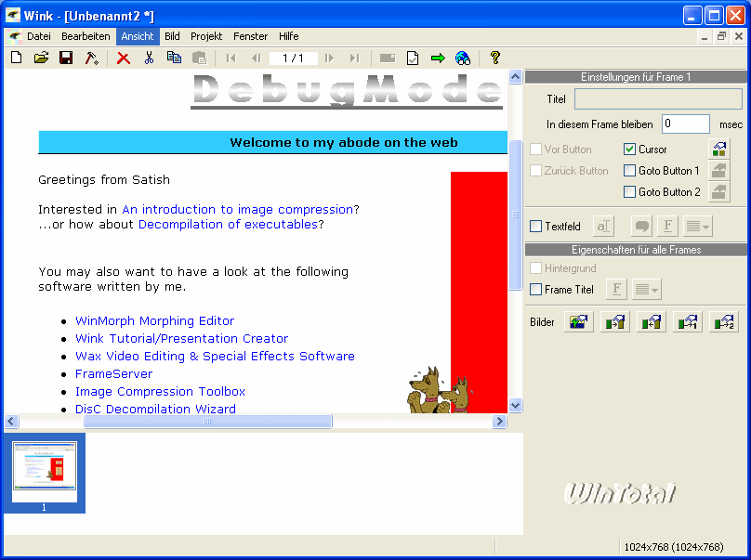Toggle the Frame Titel checkbox

pyautogui.click(x=536, y=290)
